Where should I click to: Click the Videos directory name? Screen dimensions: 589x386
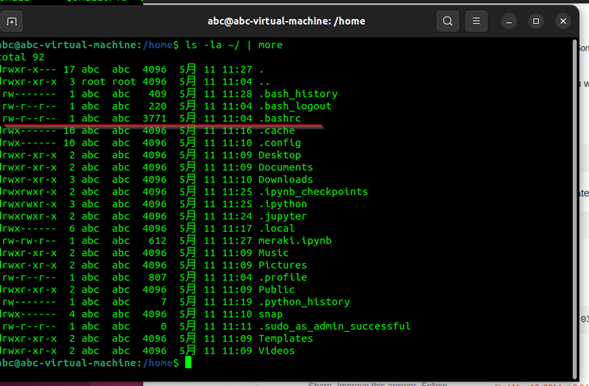pyautogui.click(x=277, y=351)
